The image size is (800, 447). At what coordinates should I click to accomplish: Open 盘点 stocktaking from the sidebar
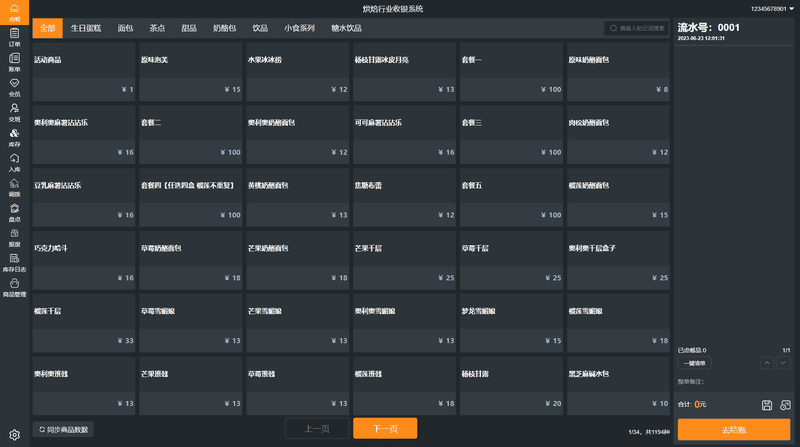coord(14,212)
